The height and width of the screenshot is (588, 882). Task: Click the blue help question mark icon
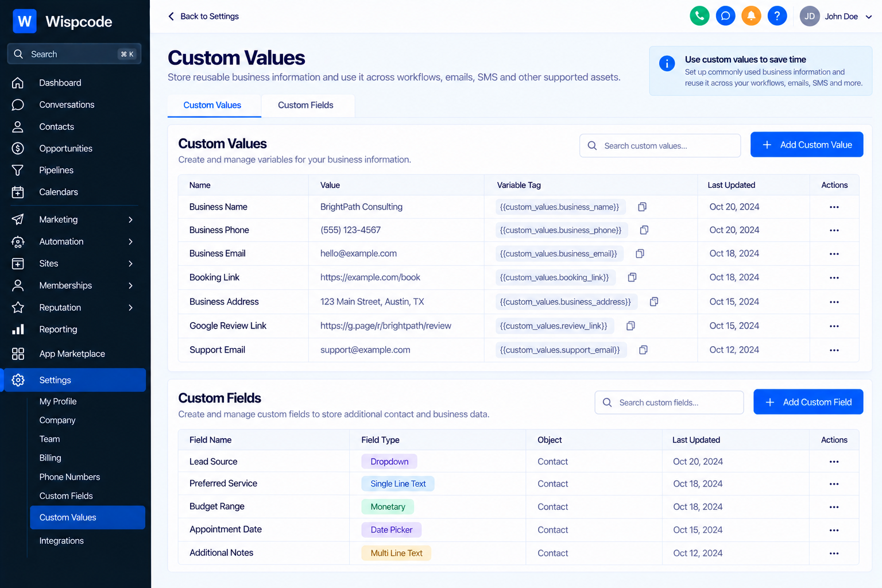(777, 16)
